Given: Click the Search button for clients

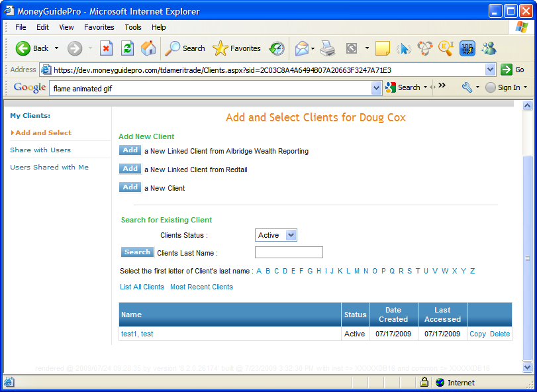Looking at the screenshot, I should [137, 252].
